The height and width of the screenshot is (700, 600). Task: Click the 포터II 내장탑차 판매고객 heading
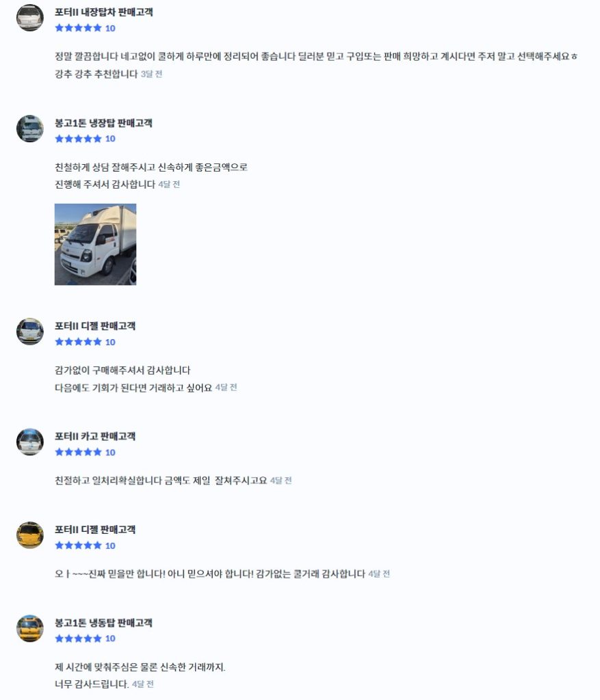point(103,12)
